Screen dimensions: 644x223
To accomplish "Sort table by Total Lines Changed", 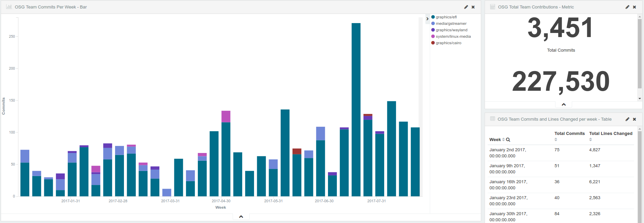I will tap(591, 139).
